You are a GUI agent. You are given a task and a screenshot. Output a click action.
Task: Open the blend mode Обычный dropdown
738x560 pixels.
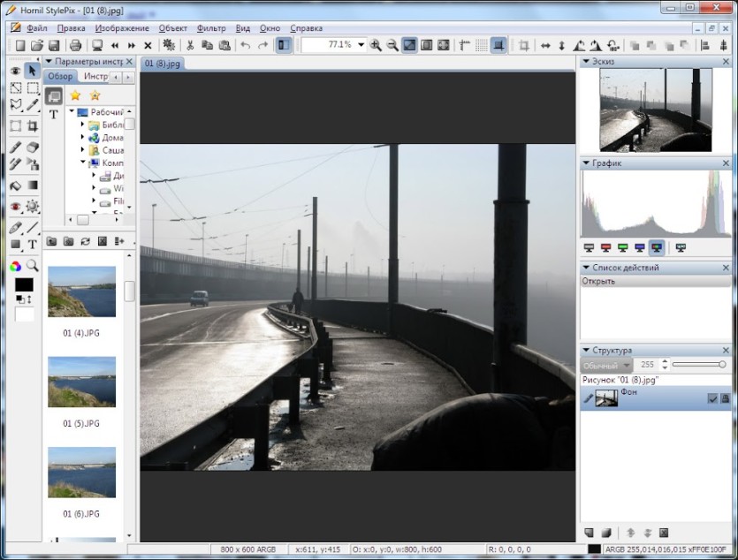[606, 365]
